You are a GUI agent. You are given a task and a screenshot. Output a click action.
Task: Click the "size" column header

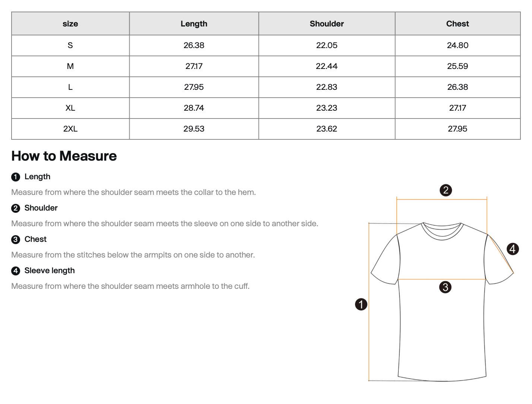pos(70,24)
